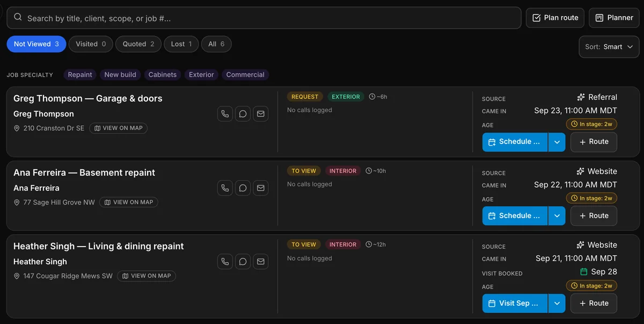The height and width of the screenshot is (324, 644).
Task: Expand schedule options for Greg Thompson job
Action: 557,142
